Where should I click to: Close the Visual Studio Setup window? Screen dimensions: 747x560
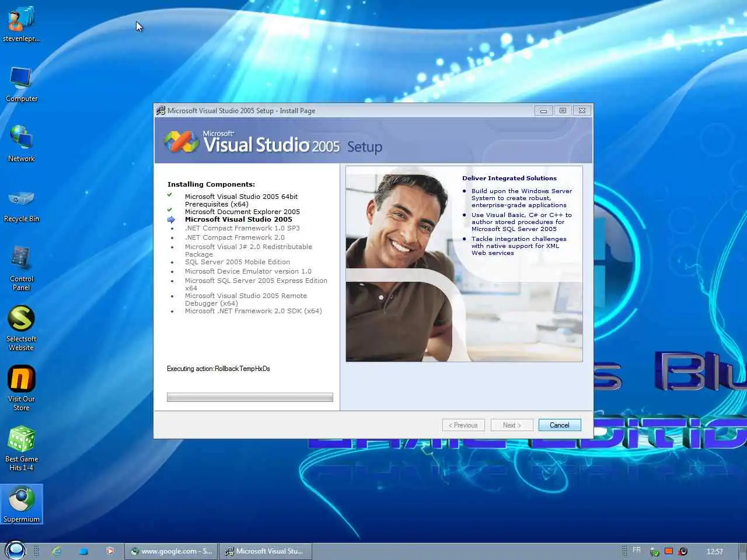pos(582,110)
